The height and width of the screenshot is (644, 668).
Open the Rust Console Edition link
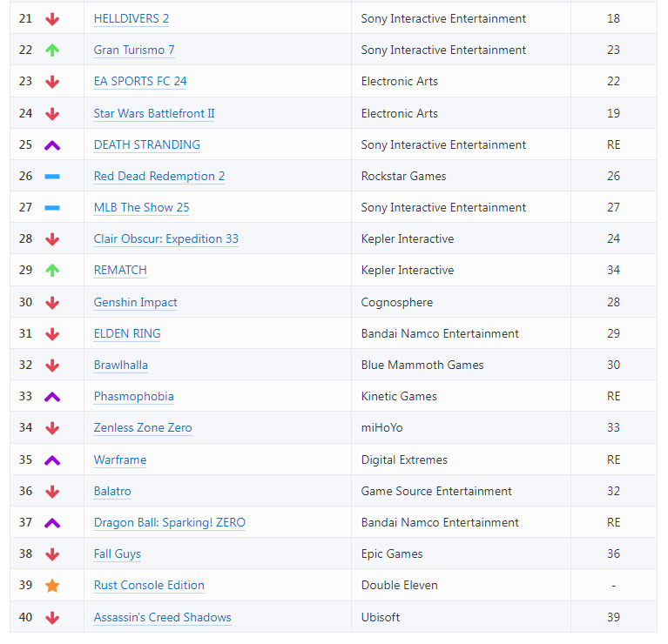[149, 586]
